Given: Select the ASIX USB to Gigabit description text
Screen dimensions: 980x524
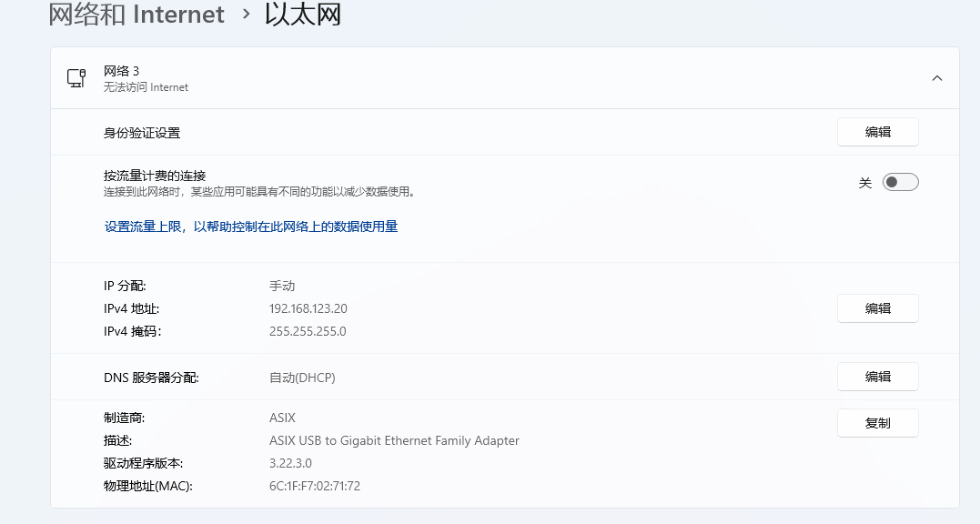Looking at the screenshot, I should tap(394, 440).
